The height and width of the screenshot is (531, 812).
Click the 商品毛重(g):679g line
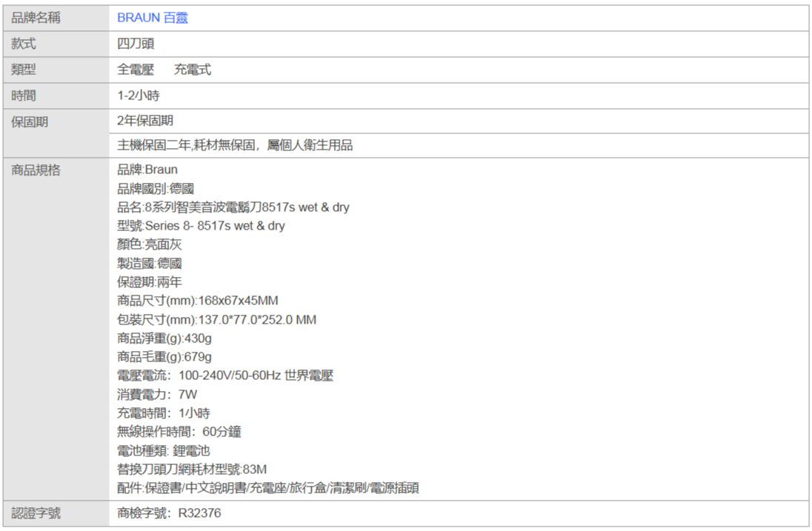[x=164, y=357]
